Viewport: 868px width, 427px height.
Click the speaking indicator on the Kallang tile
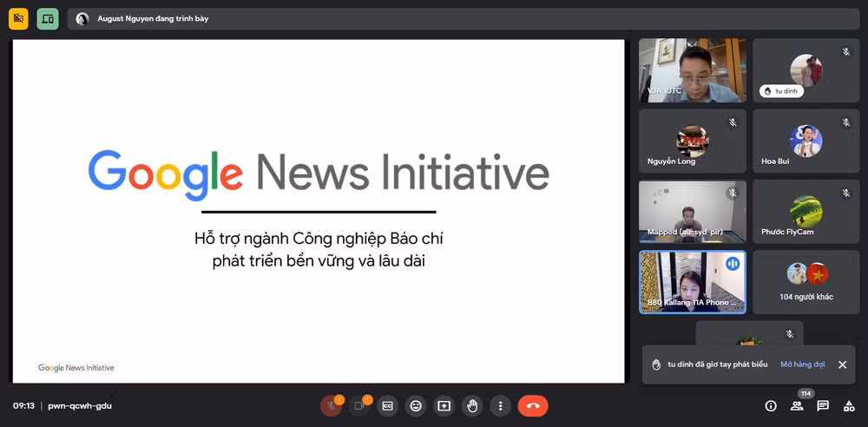pos(733,264)
